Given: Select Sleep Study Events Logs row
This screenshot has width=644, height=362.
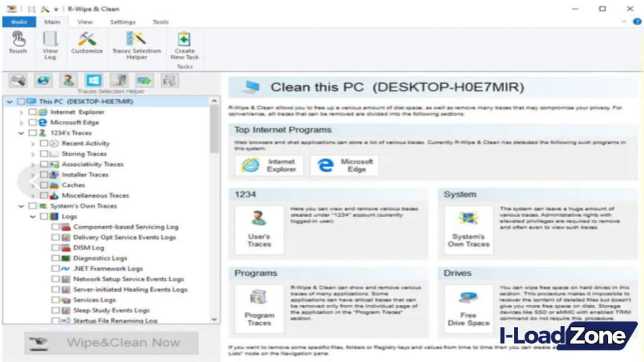Looking at the screenshot, I should [x=111, y=310].
